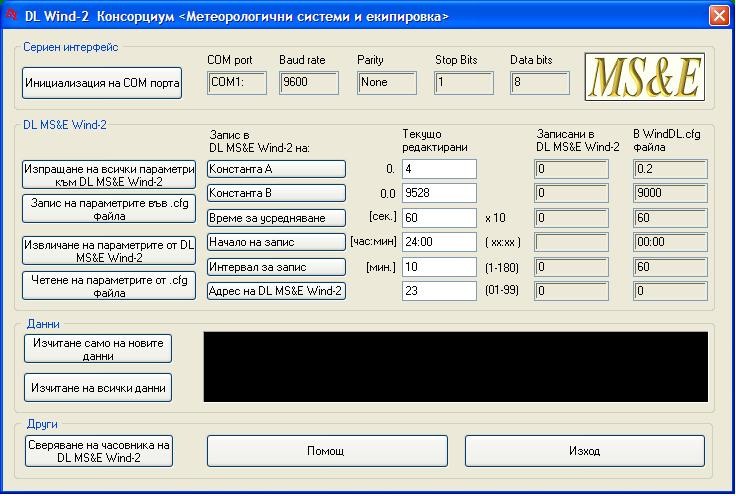Click Време за усредняване button

pos(276,218)
